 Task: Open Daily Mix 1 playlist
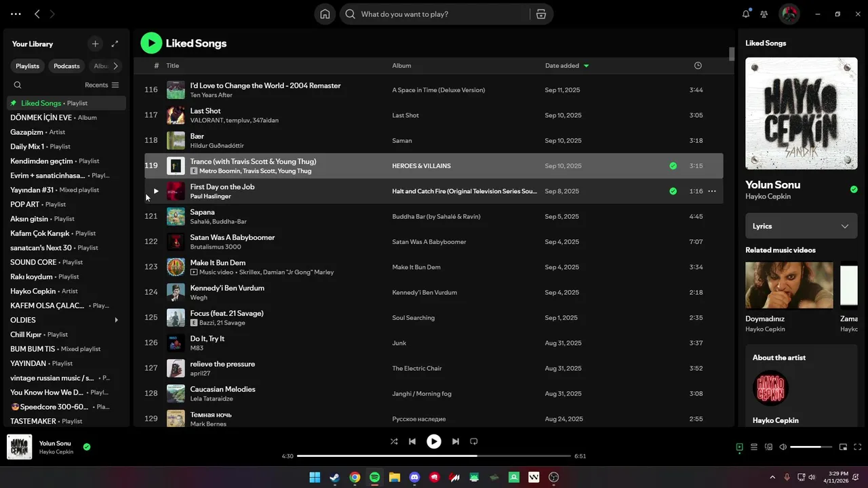tap(66, 146)
